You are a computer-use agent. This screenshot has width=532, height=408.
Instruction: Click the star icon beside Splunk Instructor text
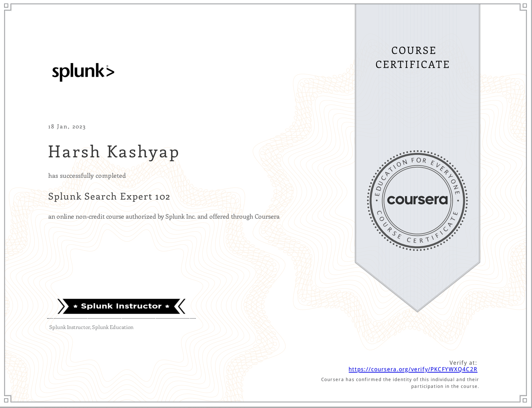point(75,306)
